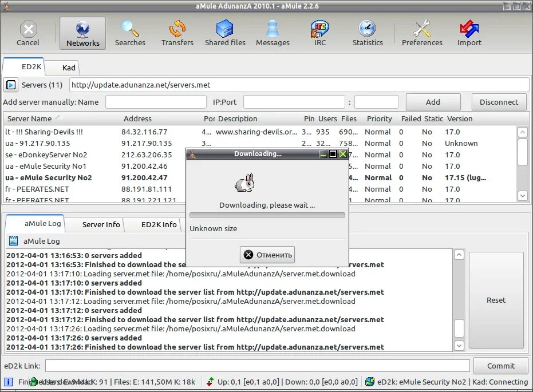The image size is (533, 392).
Task: Click the Cancel toolbar icon
Action: 28,33
